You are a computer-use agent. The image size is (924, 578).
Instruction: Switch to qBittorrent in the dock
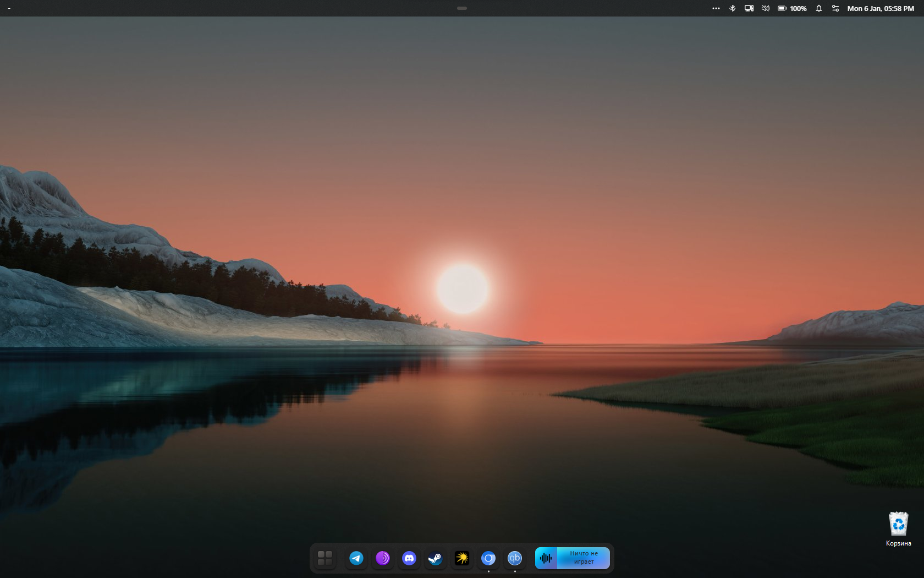[x=515, y=558]
